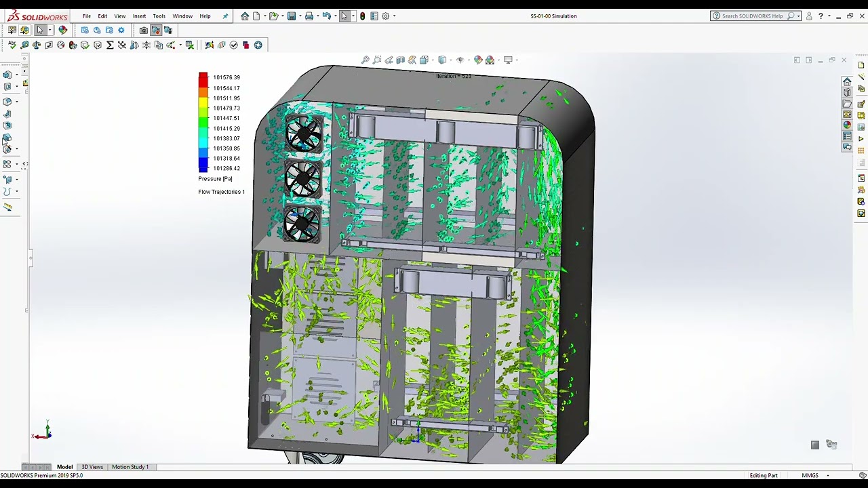Click the Open document folder icon
Screen dimensions: 868x488
pyautogui.click(x=273, y=16)
